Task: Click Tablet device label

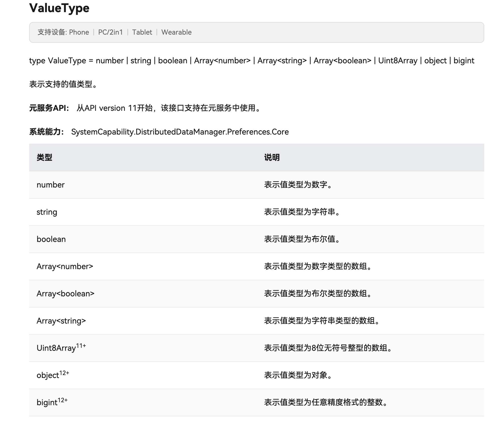Action: tap(142, 32)
